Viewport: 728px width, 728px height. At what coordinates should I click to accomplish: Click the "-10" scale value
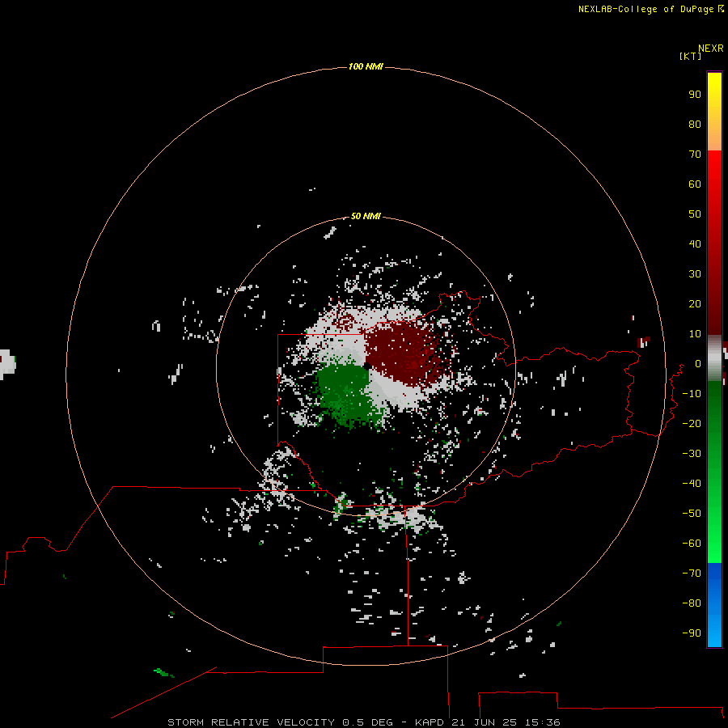(692, 394)
